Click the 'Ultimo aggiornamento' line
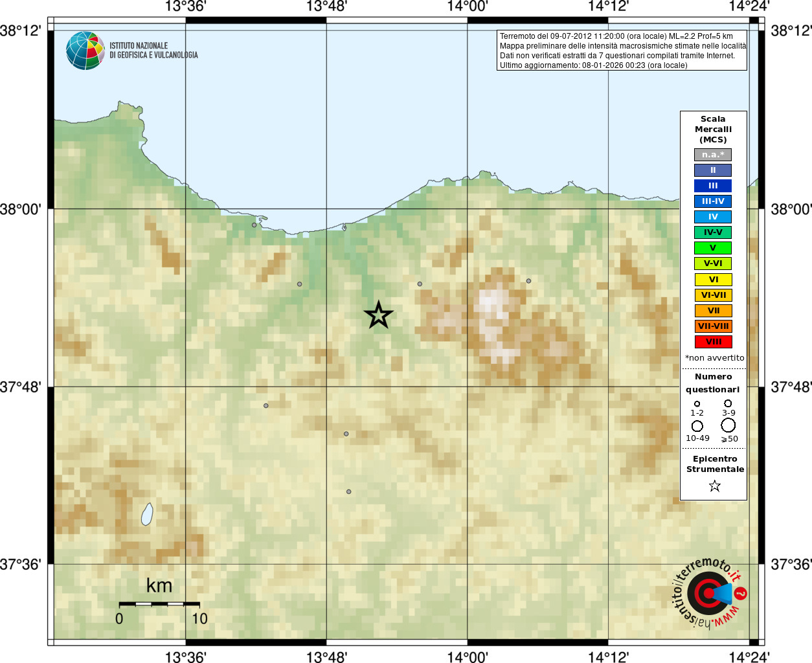This screenshot has width=812, height=663. (x=593, y=65)
